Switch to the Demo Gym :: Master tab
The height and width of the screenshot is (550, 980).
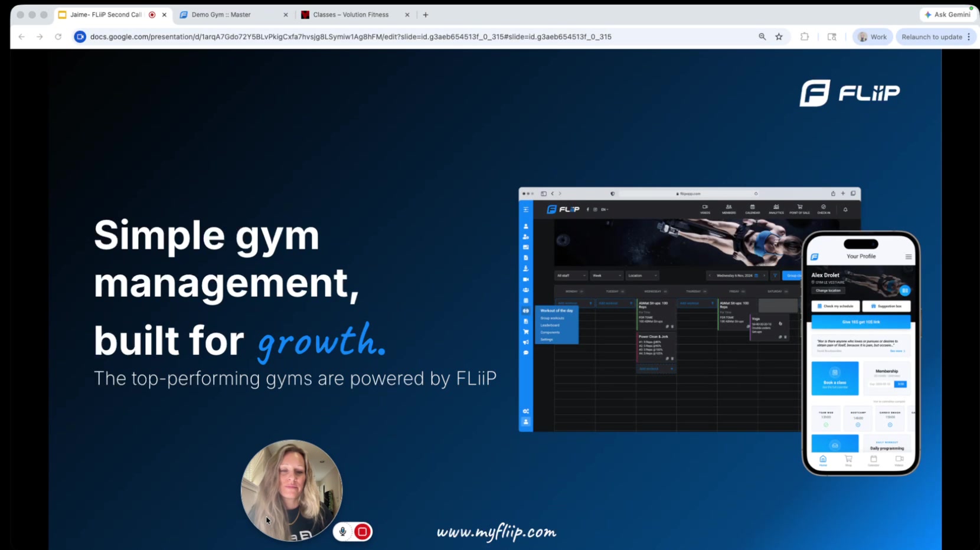pyautogui.click(x=234, y=15)
